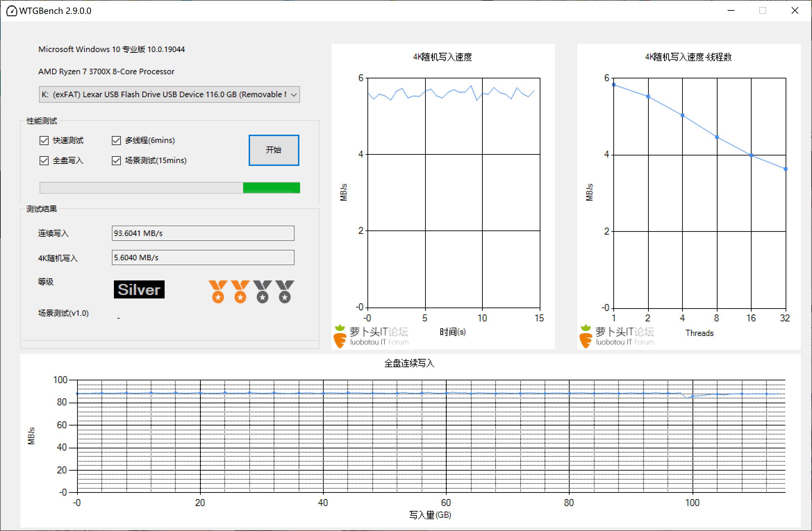This screenshot has height=531, width=812.
Task: Click luobotou carrot logo under 4K write chart
Action: pos(371,336)
